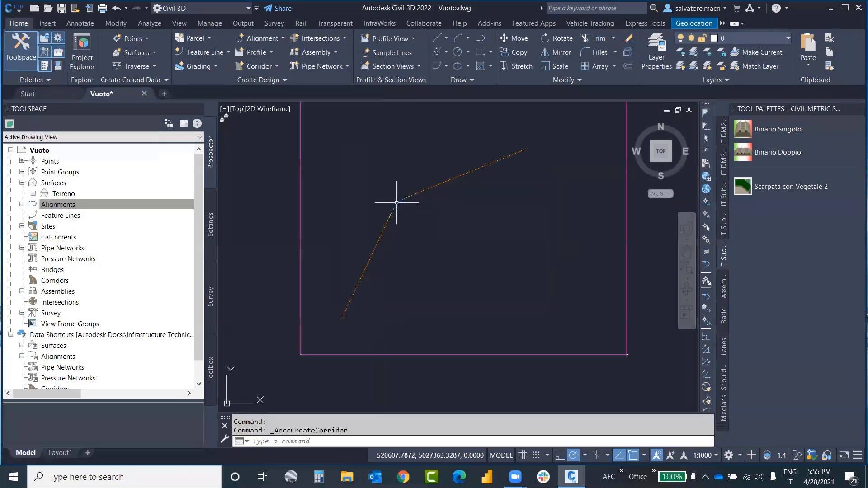The image size is (868, 488).
Task: Click Make Current layer tool
Action: coord(756,52)
